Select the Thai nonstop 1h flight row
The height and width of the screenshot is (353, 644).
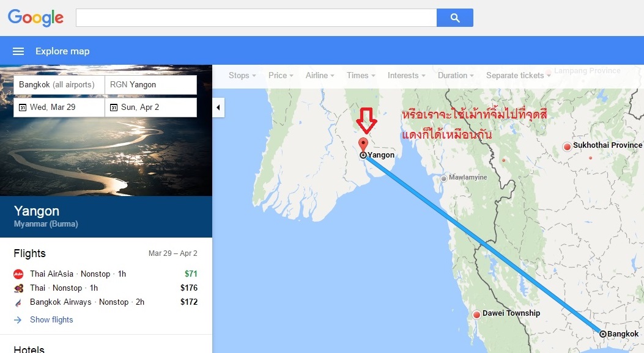tap(106, 288)
